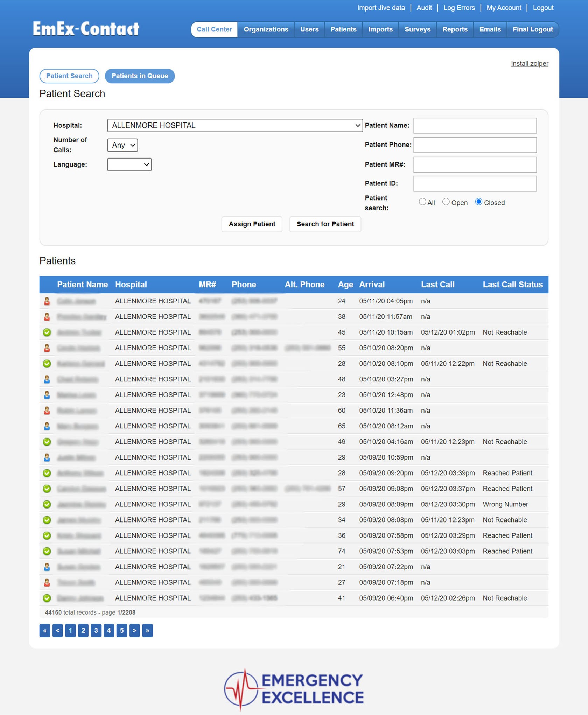
Task: Open the Language dropdown
Action: tap(129, 164)
